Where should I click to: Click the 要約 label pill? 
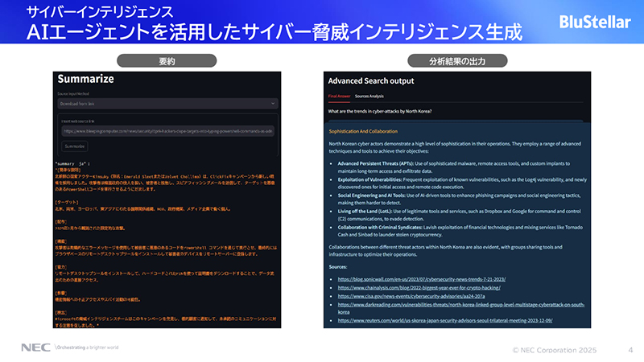point(168,60)
